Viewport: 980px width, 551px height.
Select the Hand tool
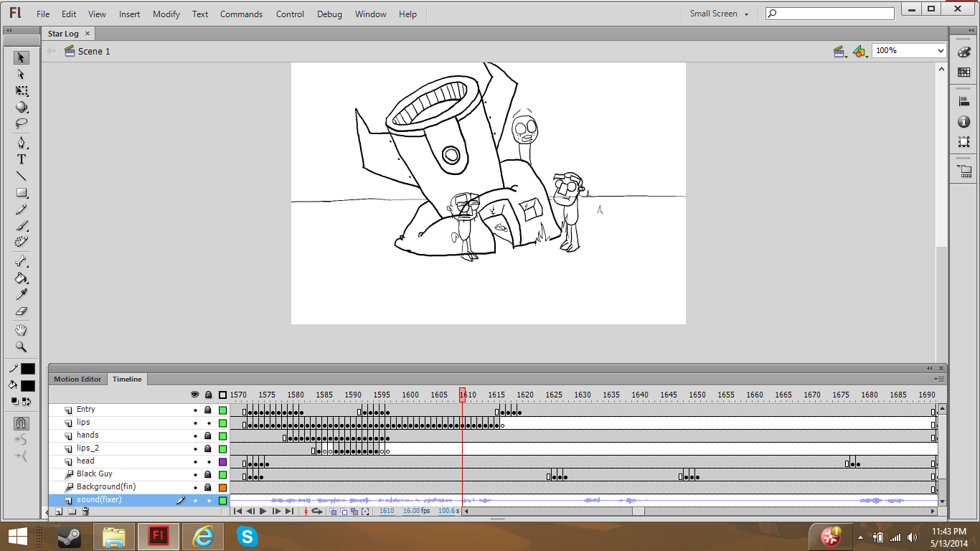coord(22,330)
